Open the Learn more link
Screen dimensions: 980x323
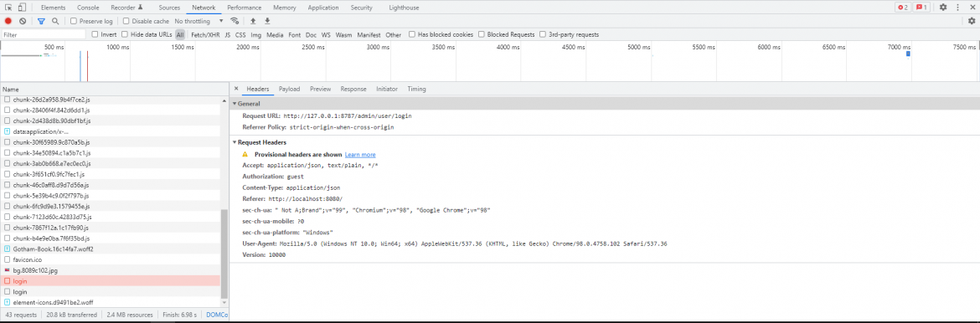[x=360, y=154]
